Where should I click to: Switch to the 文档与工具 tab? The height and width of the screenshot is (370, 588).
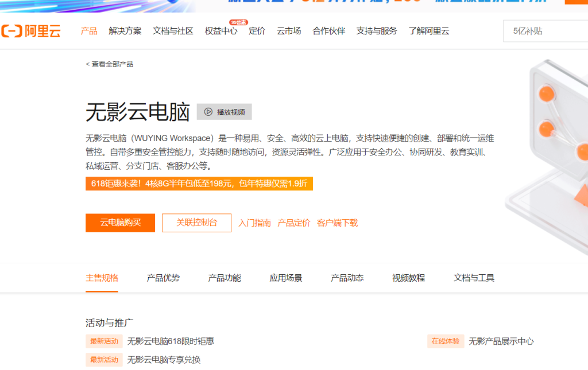pyautogui.click(x=474, y=278)
